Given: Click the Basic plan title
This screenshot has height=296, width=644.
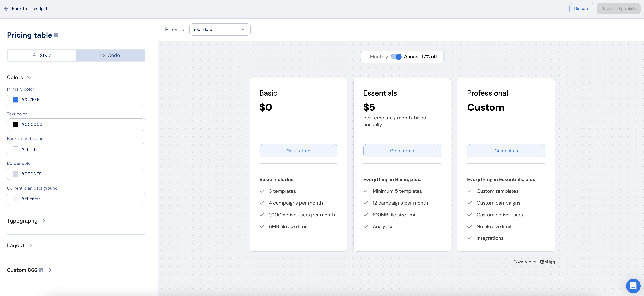Looking at the screenshot, I should click(x=268, y=93).
